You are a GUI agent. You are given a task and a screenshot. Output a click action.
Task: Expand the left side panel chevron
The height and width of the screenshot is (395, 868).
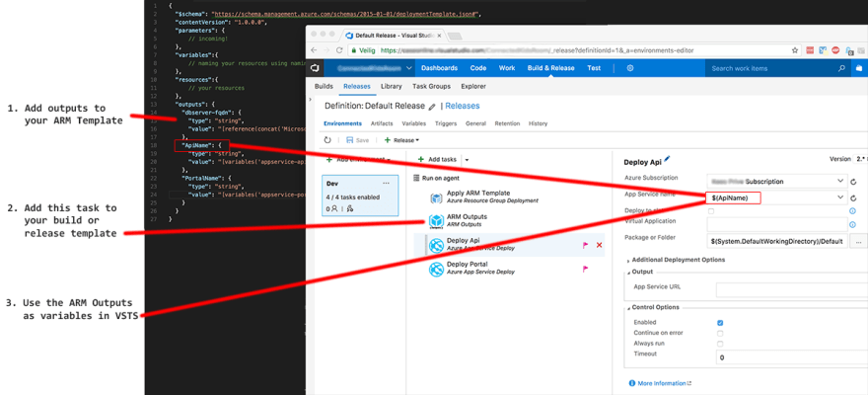tap(311, 100)
